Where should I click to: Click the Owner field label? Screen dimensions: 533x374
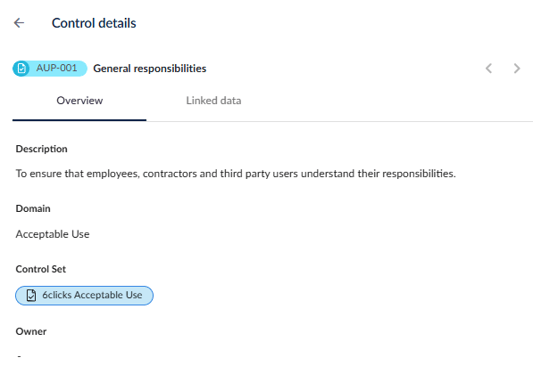pyautogui.click(x=31, y=332)
